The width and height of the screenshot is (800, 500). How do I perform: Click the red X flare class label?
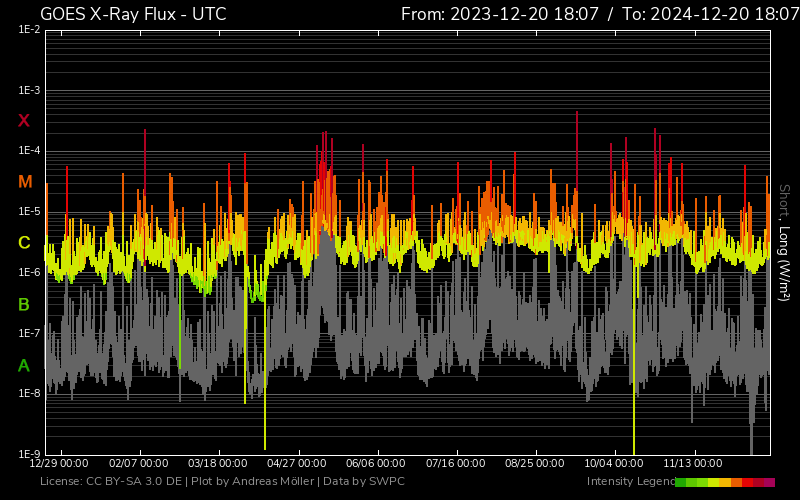24,121
